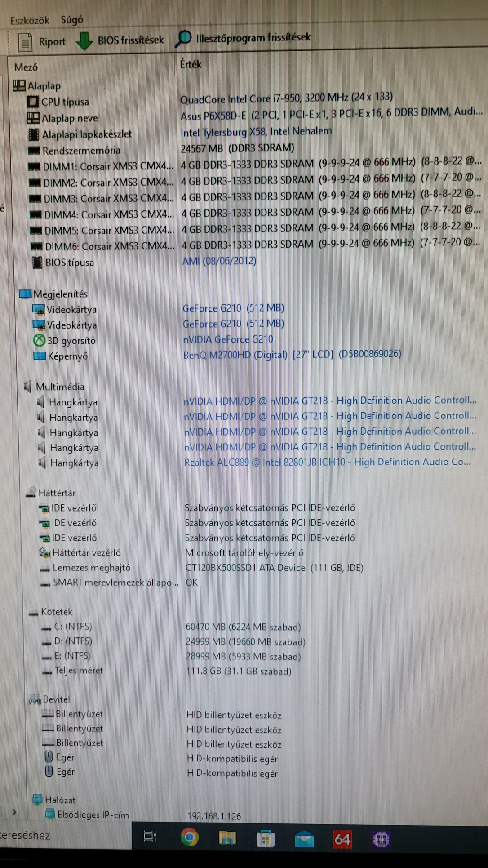Image resolution: width=488 pixels, height=868 pixels.
Task: Click the taskbar search box
Action: 66,836
